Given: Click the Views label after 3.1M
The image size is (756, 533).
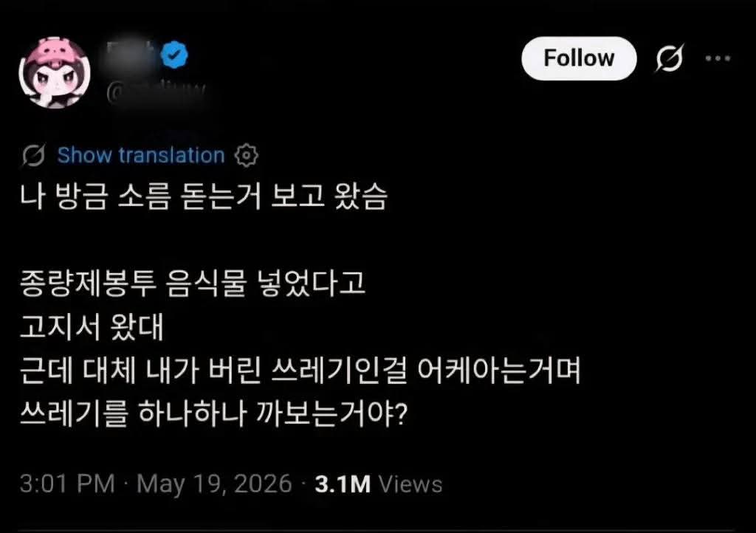Looking at the screenshot, I should pyautogui.click(x=410, y=484).
